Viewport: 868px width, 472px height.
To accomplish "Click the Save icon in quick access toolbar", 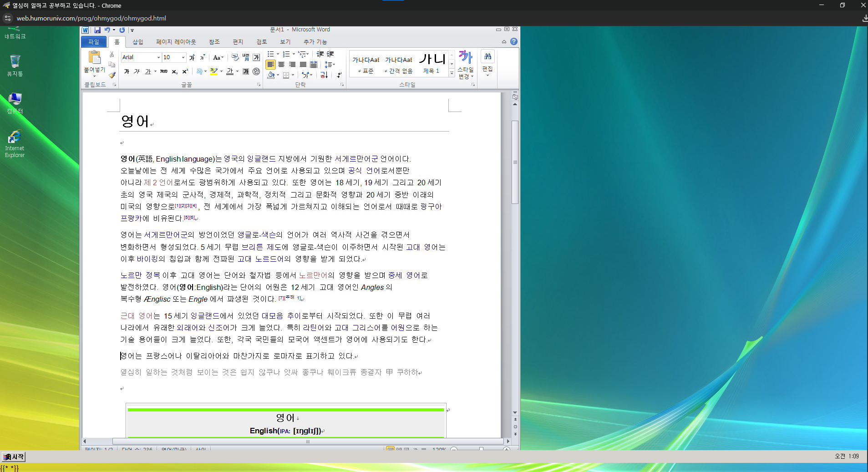I will point(97,30).
